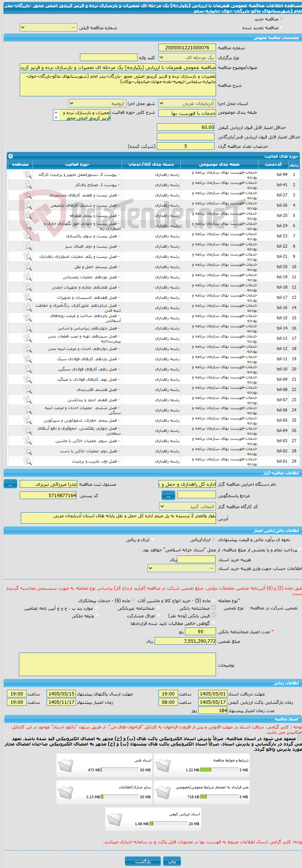
Task: Open the view icon for row tol-18
Action: (x=27, y=287)
